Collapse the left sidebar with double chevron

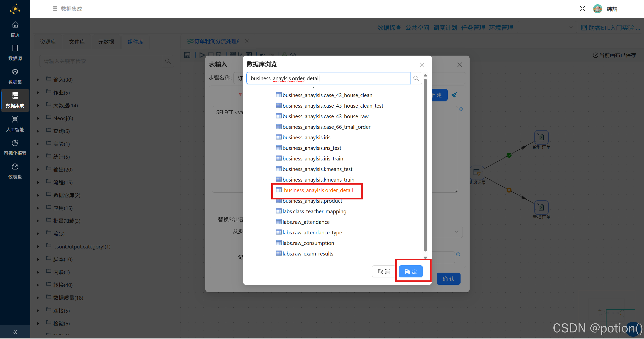coord(15,332)
